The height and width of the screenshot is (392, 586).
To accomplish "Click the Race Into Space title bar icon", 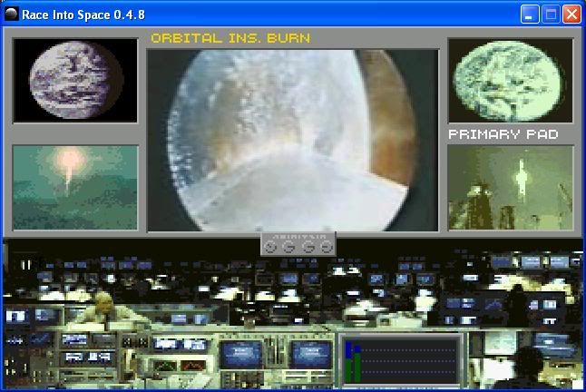I will point(12,15).
